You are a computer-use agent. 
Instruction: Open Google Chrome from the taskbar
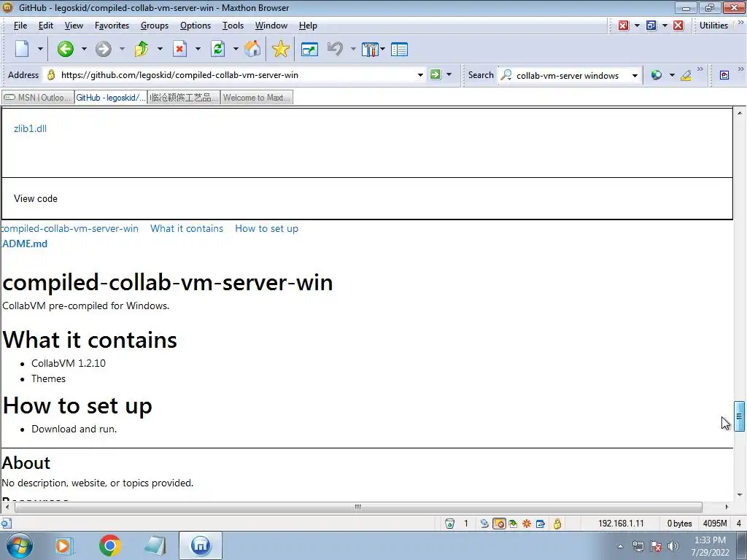(x=110, y=545)
